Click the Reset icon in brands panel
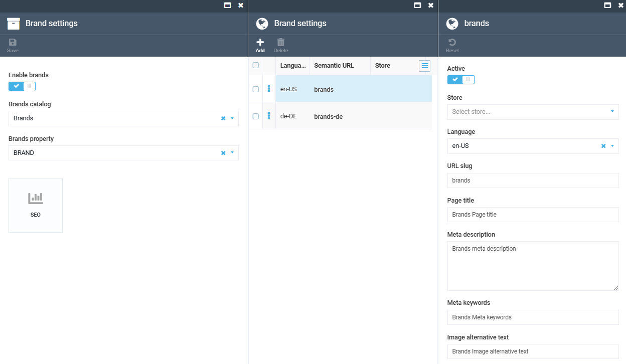626x364 pixels. click(452, 43)
